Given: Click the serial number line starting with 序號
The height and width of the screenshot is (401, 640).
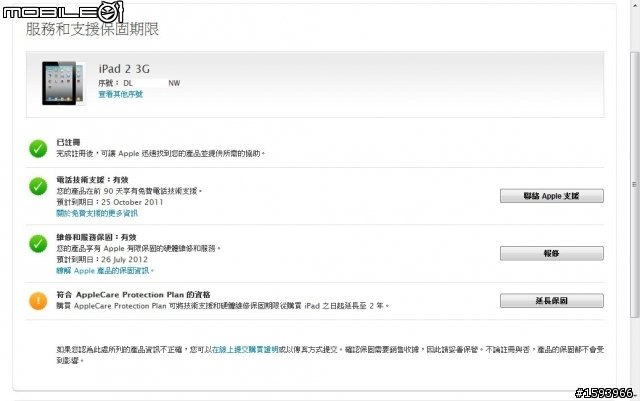Looking at the screenshot, I should click(139, 83).
